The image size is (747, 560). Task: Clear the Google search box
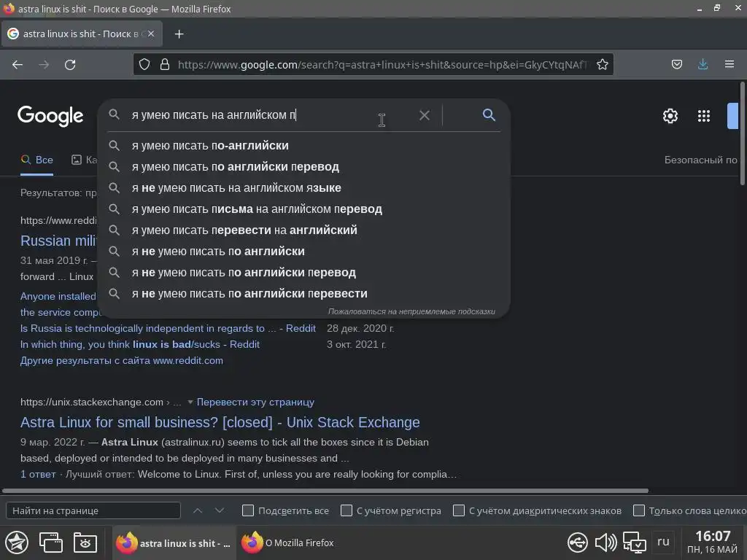pyautogui.click(x=424, y=115)
